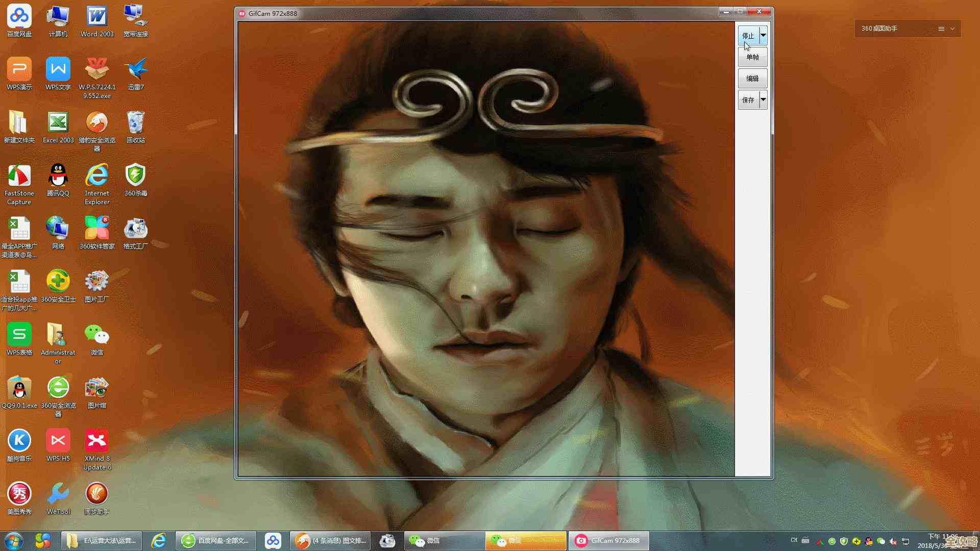Switch to the 百度网盘-全部文... taskbar item
980x551 pixels.
pyautogui.click(x=216, y=541)
